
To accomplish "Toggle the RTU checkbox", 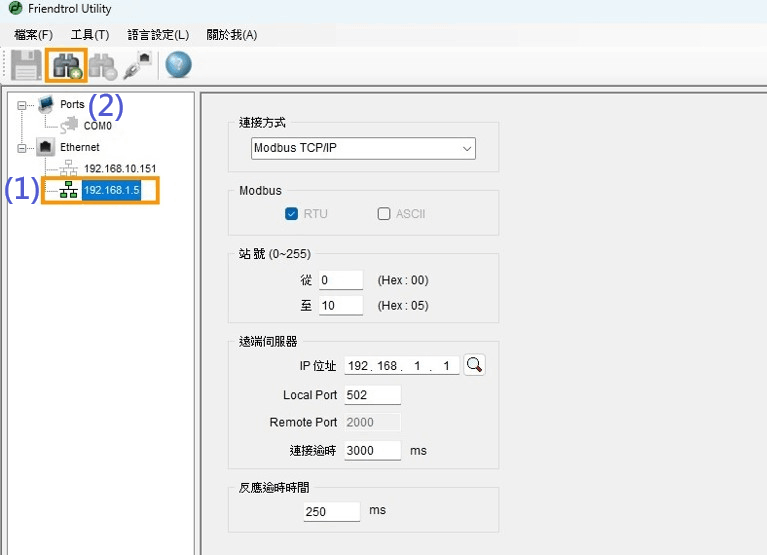I will [x=292, y=214].
